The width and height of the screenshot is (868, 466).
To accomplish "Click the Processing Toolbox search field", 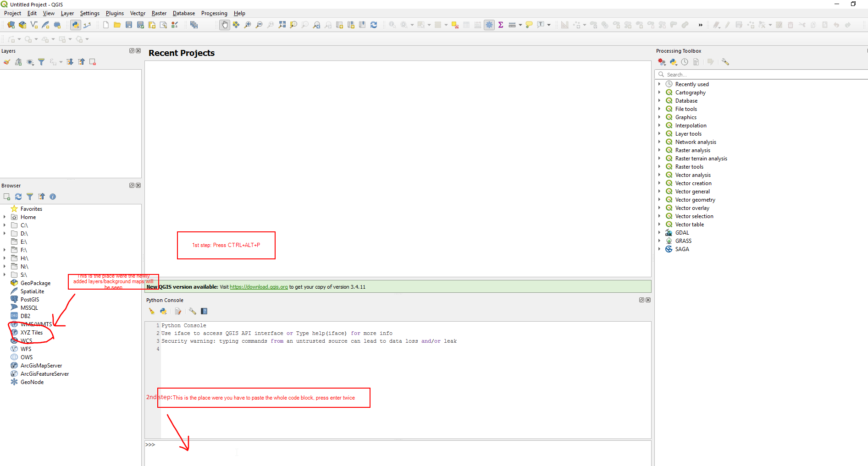I will (x=761, y=74).
